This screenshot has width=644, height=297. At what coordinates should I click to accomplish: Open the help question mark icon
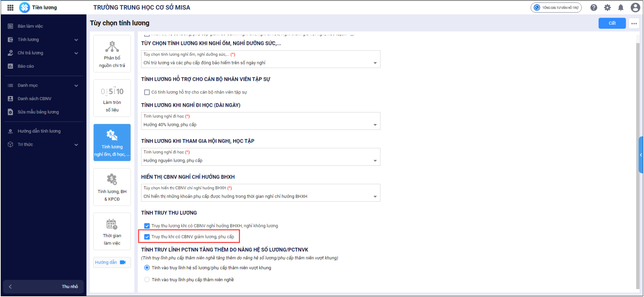click(594, 8)
